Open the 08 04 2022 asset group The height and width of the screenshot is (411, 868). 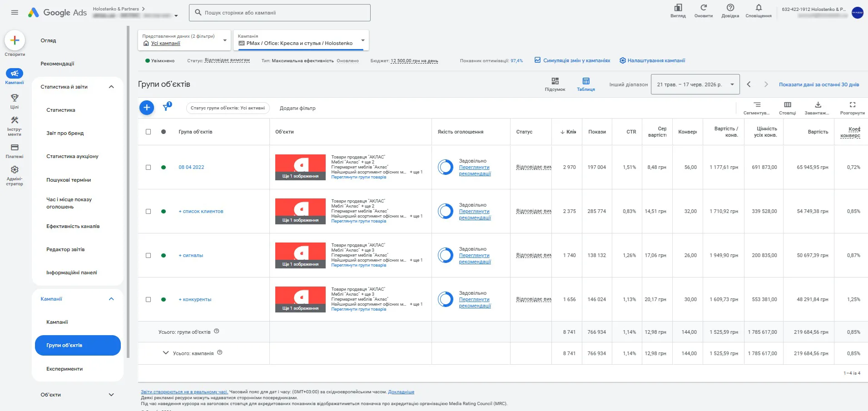191,167
